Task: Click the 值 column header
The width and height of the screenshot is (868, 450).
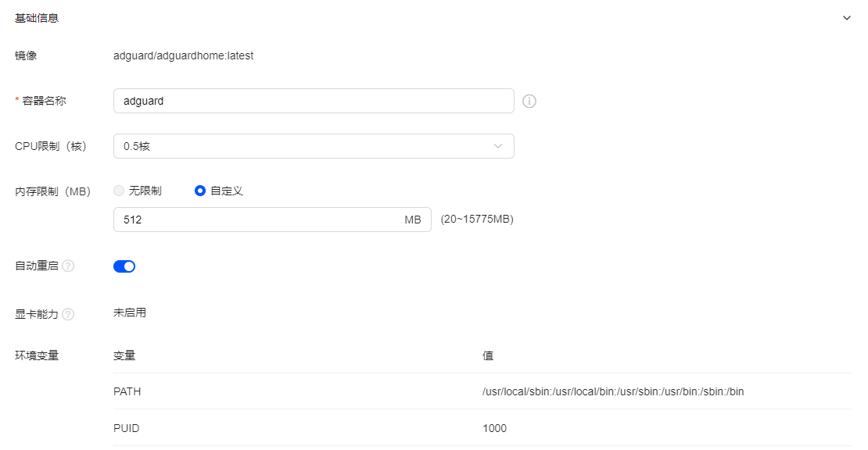Action: [x=488, y=355]
